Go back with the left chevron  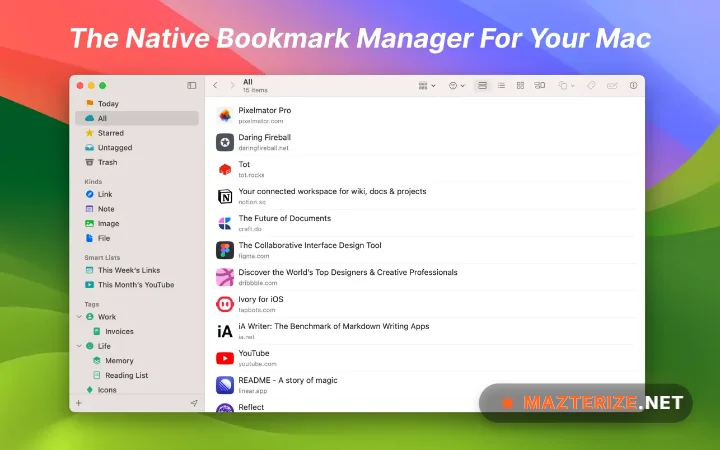click(x=215, y=85)
